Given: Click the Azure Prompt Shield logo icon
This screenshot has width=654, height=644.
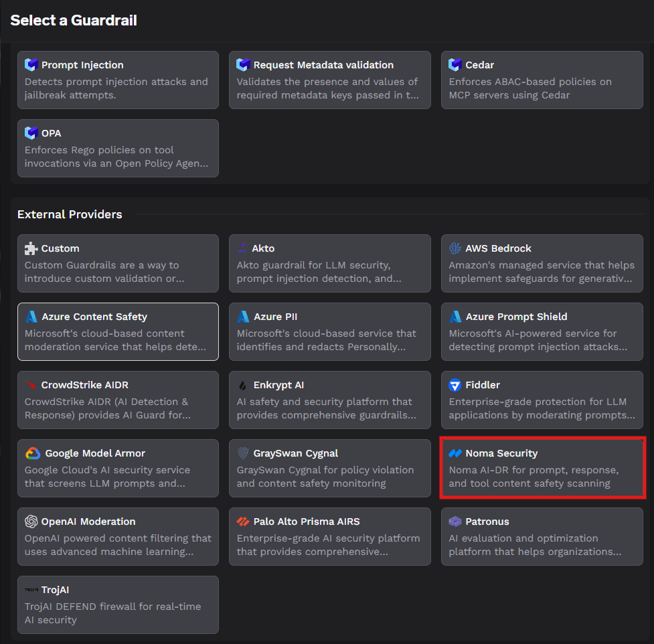Looking at the screenshot, I should pos(455,317).
